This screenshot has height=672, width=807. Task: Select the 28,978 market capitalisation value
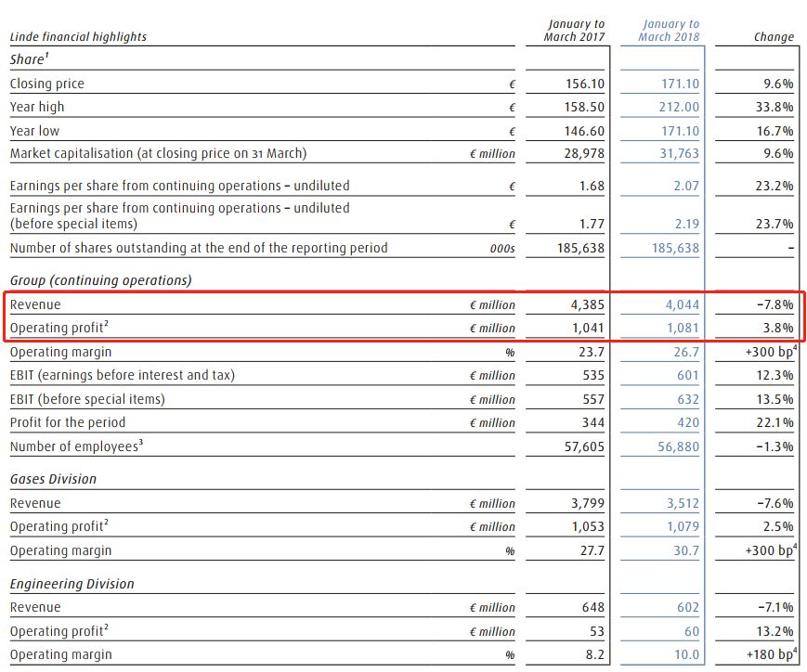click(x=584, y=153)
